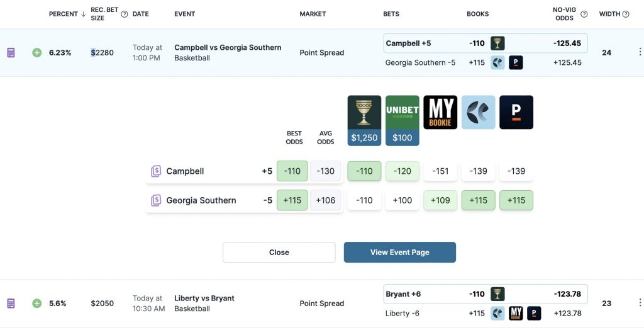Select best odds +115 for Georgia Southern
Screen dimensions: 644x330
pos(292,200)
